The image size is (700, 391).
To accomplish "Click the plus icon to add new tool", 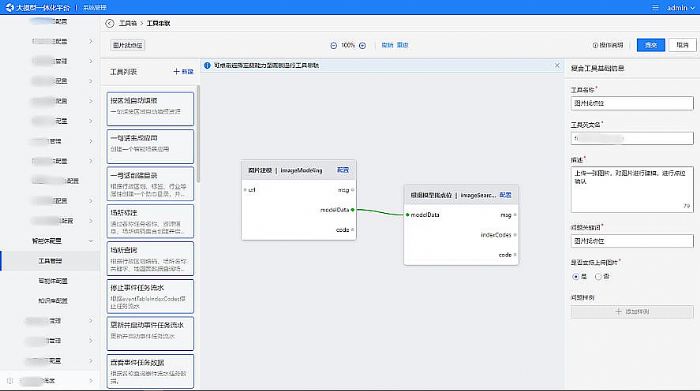I will (x=176, y=71).
